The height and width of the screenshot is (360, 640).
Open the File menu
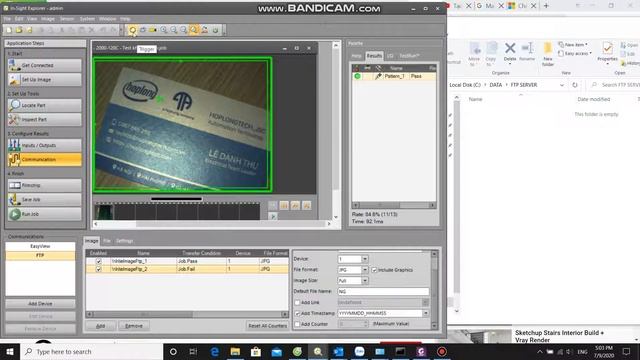pos(7,19)
